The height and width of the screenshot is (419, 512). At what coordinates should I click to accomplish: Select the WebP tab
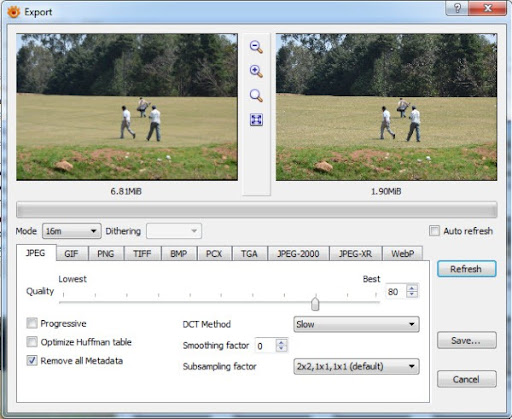(403, 254)
